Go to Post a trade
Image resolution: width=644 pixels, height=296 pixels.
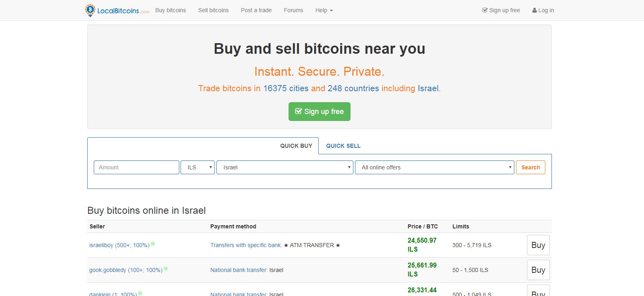pyautogui.click(x=256, y=10)
